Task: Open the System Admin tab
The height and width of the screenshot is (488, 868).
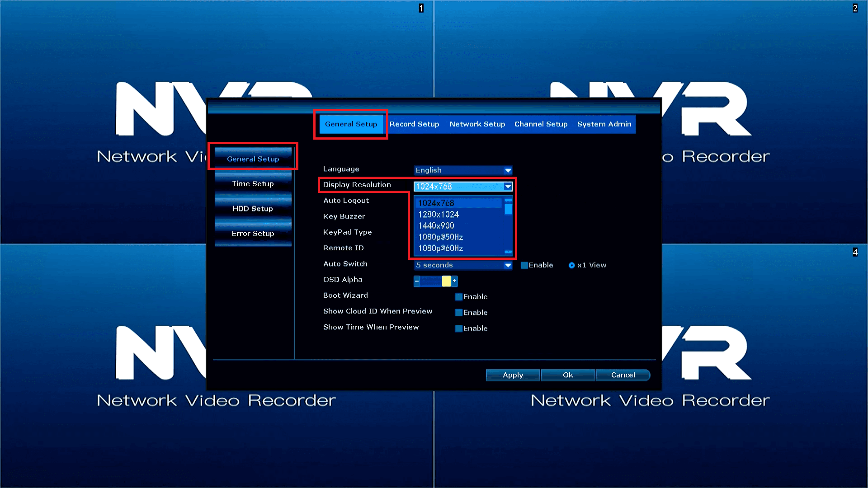Action: coord(604,124)
